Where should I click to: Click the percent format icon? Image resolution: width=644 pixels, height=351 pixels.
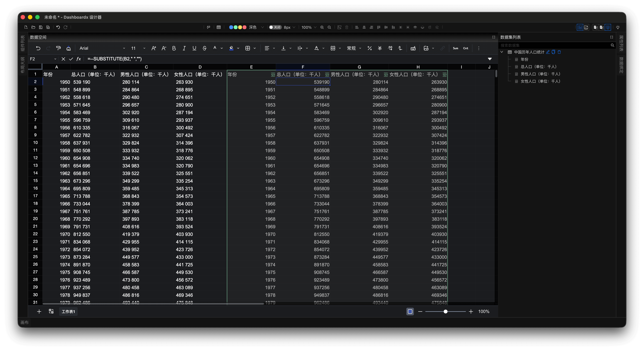[370, 48]
